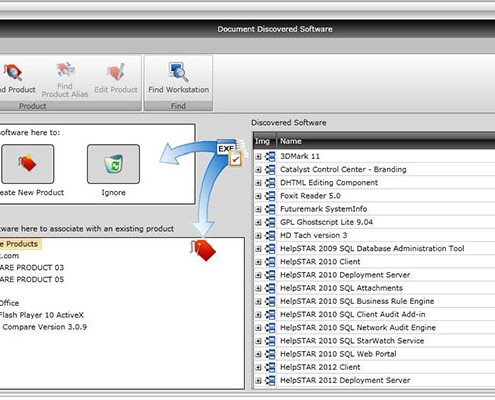Click icon beside HelpSTAR 2010 SQL StarWatch Service
The image size is (495, 400).
pos(270,341)
